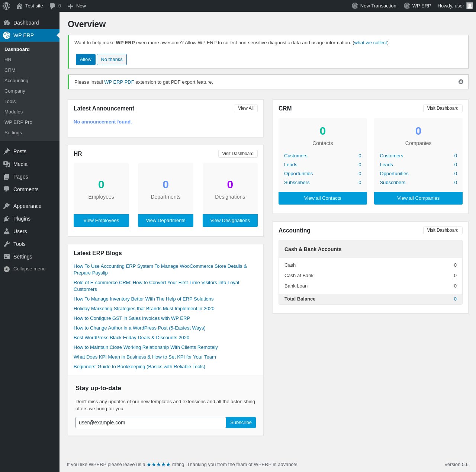The height and width of the screenshot is (472, 476).
Task: Click the Appearance paintbrush icon
Action: click(7, 206)
